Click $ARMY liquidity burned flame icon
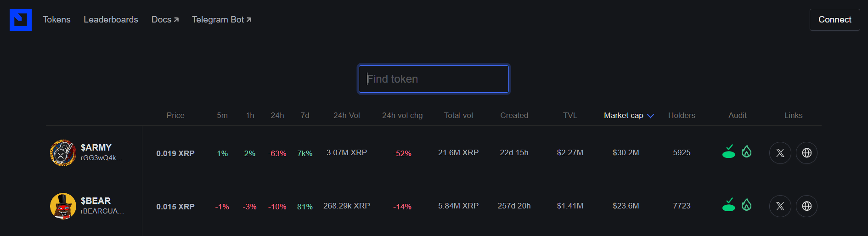 click(x=747, y=152)
